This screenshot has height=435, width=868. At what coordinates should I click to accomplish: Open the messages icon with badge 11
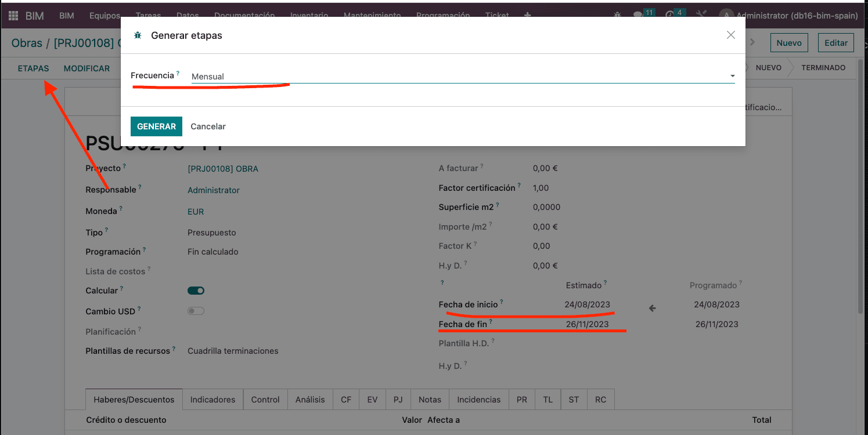[638, 16]
